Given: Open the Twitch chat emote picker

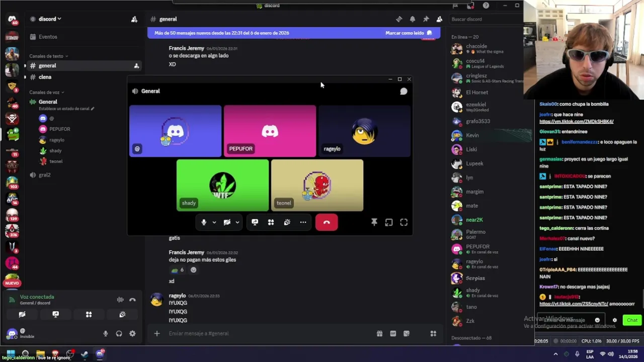Looking at the screenshot, I should pos(597,320).
